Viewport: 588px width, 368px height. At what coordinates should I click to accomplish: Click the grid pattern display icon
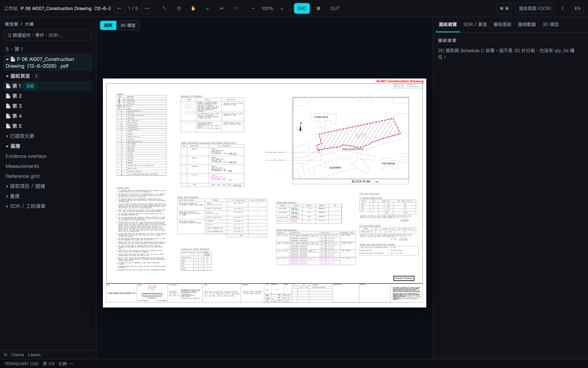[318, 9]
